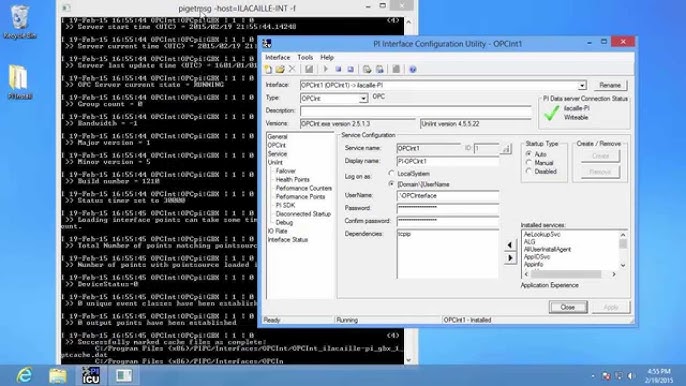The width and height of the screenshot is (686, 386).
Task: Select Debug tree item
Action: click(284, 223)
